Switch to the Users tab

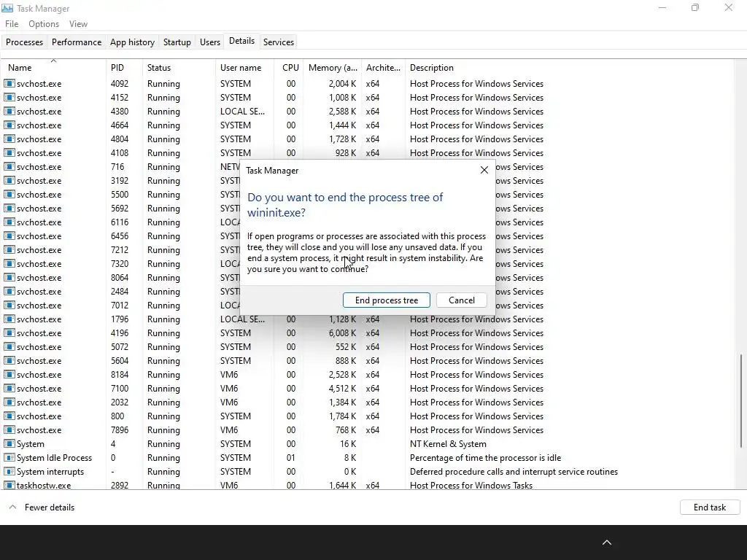point(209,42)
